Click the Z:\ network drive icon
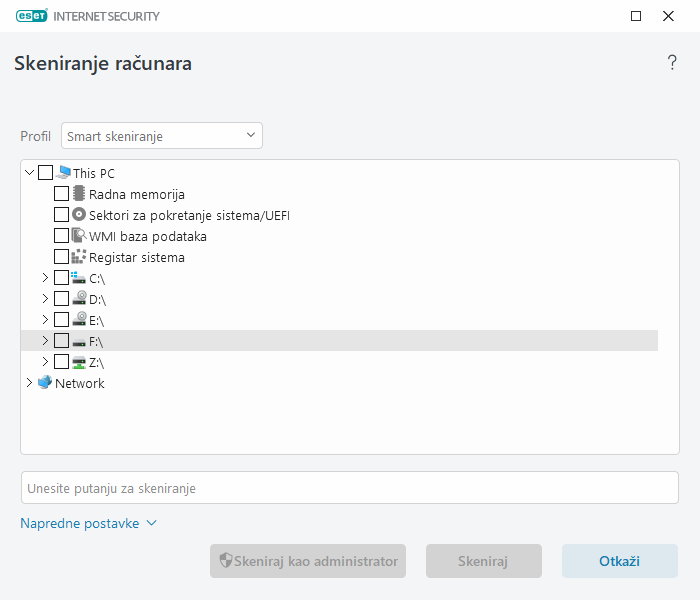Image resolution: width=700 pixels, height=600 pixels. [79, 362]
